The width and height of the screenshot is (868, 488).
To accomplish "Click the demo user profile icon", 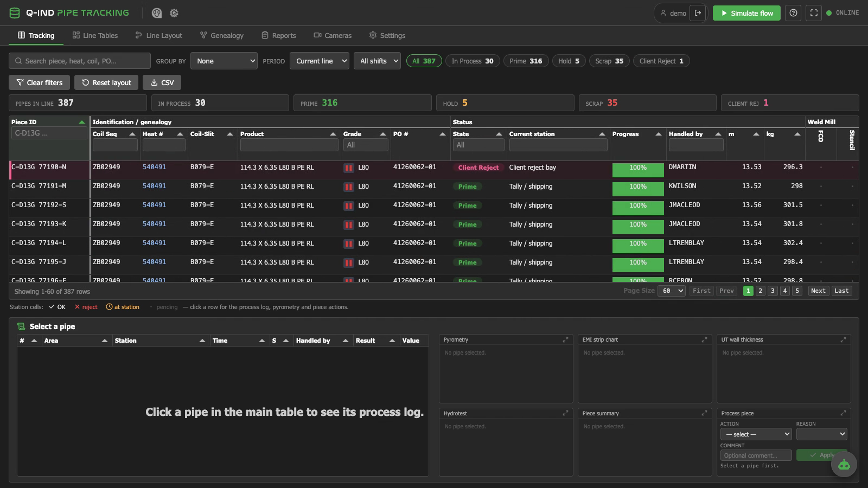I will click(x=663, y=13).
